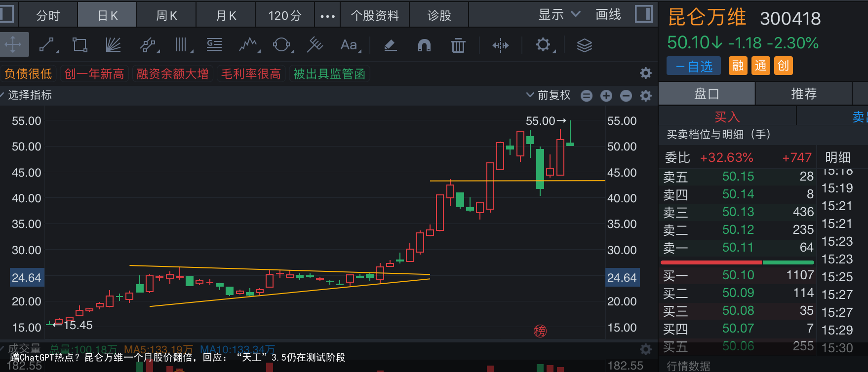The height and width of the screenshot is (372, 868).
Task: Select the parallel channel drawing tool
Action: (x=148, y=45)
